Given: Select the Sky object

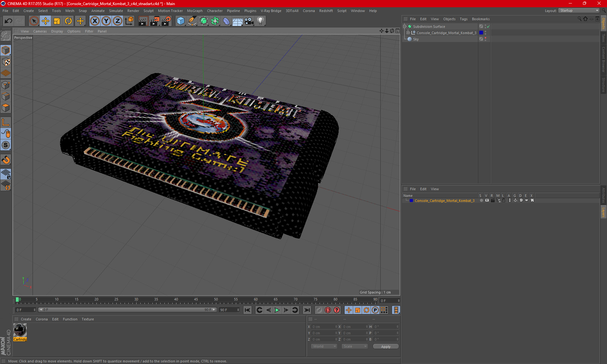Looking at the screenshot, I should [x=416, y=39].
